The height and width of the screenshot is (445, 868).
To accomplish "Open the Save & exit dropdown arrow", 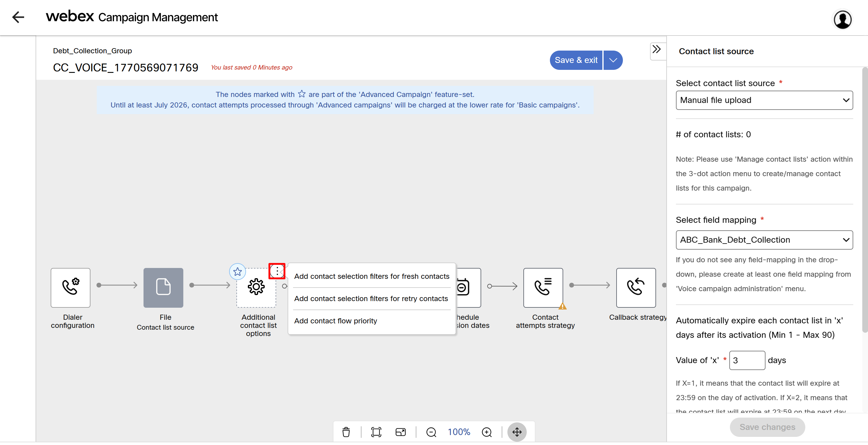I will pos(613,60).
